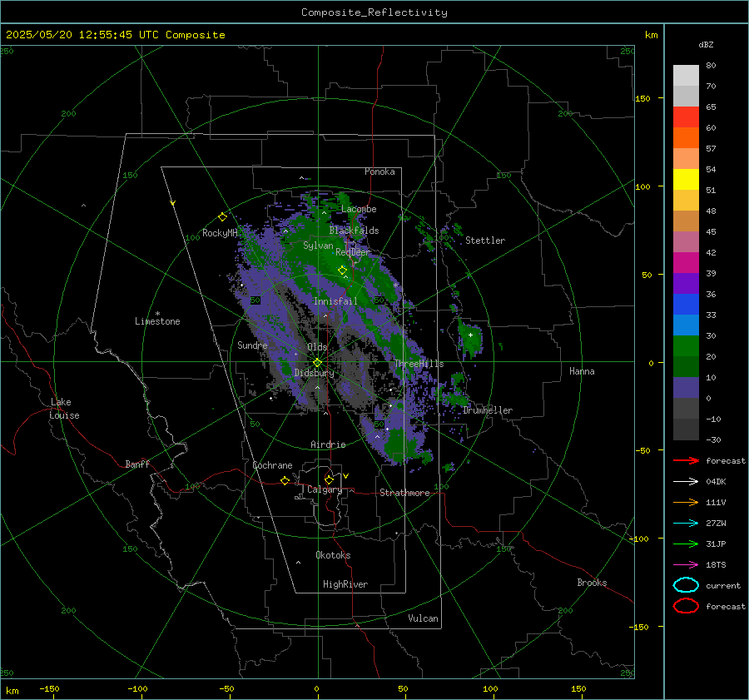Click the Sylvan label

click(x=318, y=246)
